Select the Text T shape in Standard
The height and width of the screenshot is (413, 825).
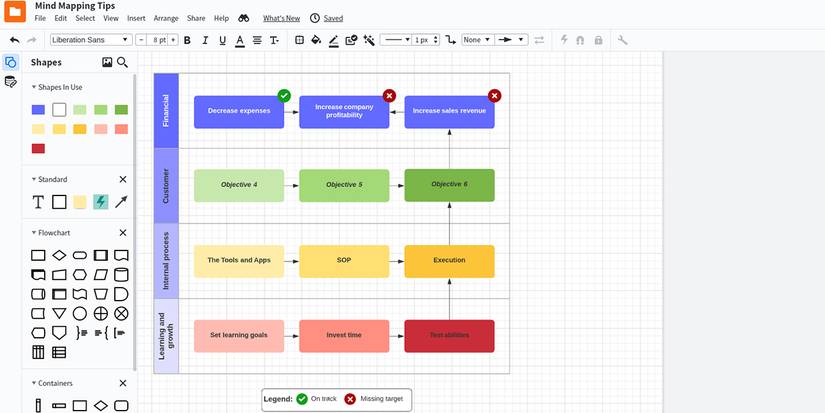[x=38, y=202]
